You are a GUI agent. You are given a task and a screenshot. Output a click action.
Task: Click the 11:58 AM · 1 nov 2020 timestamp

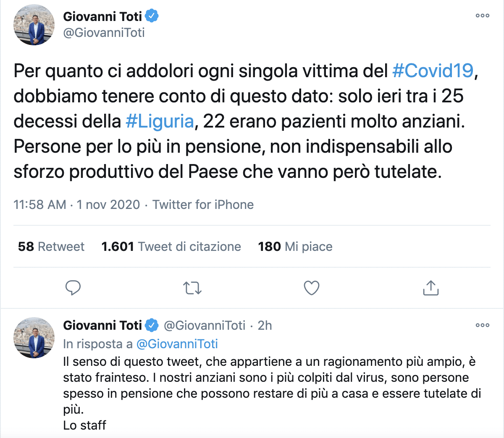[76, 205]
